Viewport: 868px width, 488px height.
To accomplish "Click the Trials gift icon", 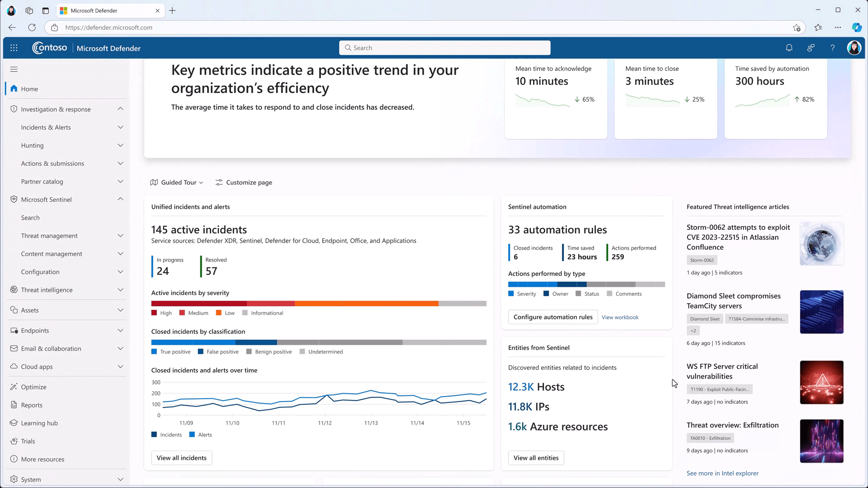I will [x=14, y=441].
